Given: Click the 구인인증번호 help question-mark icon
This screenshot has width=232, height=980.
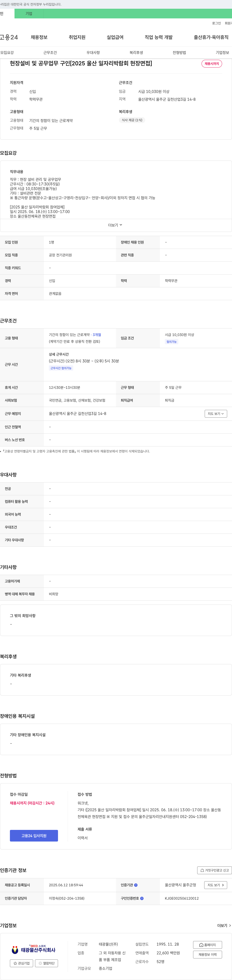Looking at the screenshot, I should [x=142, y=898].
